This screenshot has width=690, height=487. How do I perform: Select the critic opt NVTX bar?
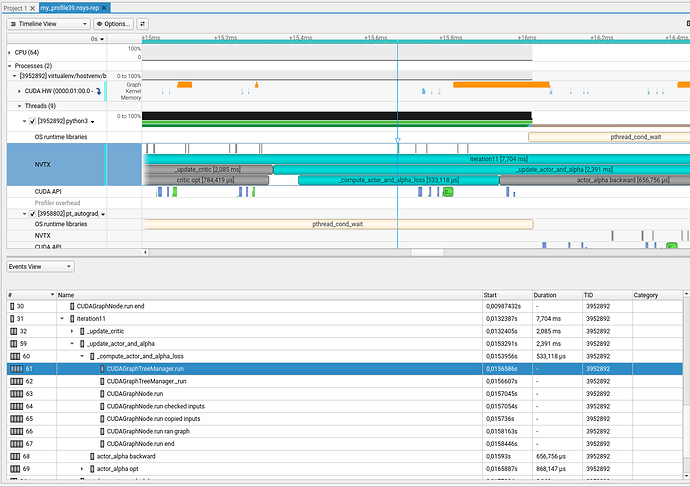[x=206, y=180]
